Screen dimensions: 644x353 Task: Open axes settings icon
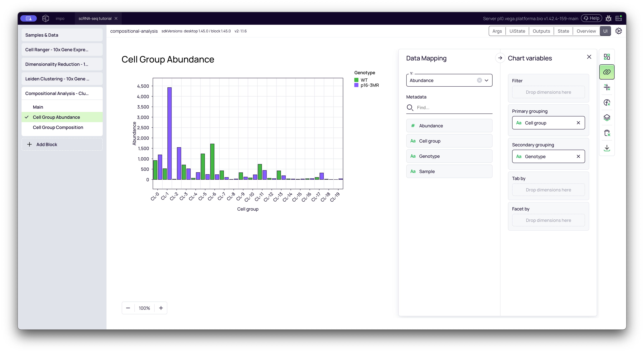(607, 87)
